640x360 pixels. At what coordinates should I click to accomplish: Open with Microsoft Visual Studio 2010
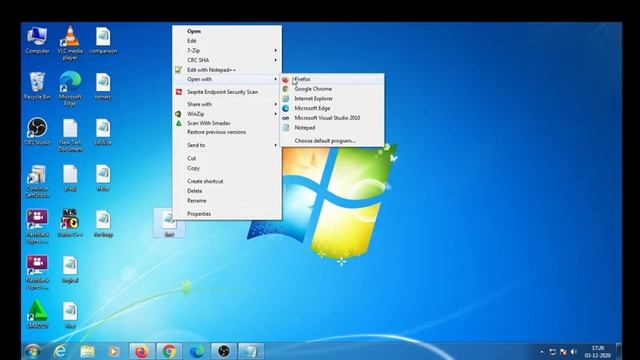[x=332, y=118]
